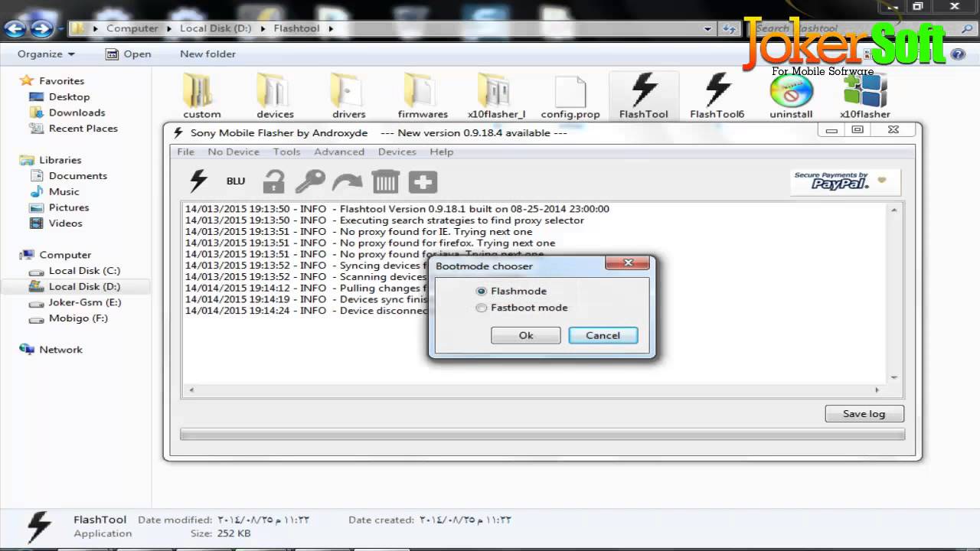Click the Flashtool progress bar
Viewport: 980px width, 551px height.
[x=542, y=434]
